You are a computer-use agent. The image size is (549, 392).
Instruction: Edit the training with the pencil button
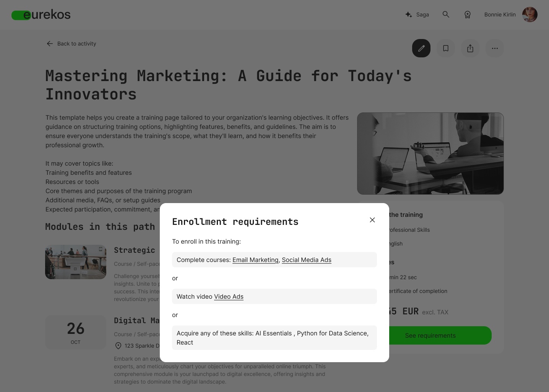click(x=421, y=48)
